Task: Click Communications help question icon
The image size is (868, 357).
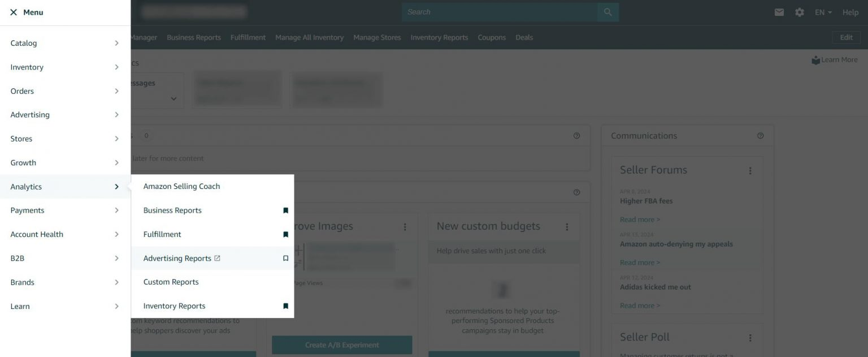Action: point(760,136)
